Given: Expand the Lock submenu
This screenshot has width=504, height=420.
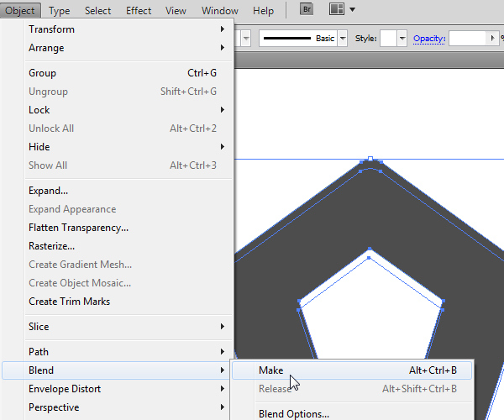Looking at the screenshot, I should click(129, 110).
